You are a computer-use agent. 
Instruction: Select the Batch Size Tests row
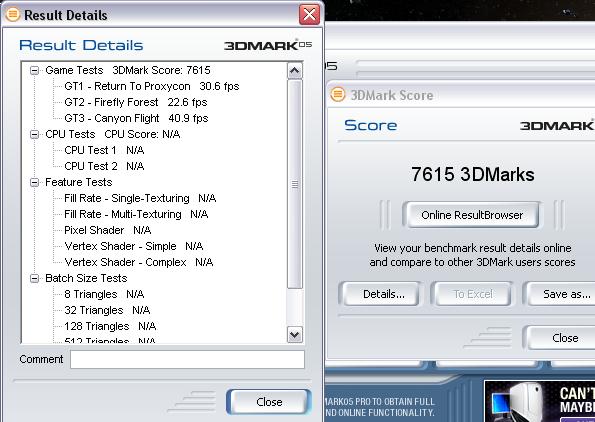point(86,279)
